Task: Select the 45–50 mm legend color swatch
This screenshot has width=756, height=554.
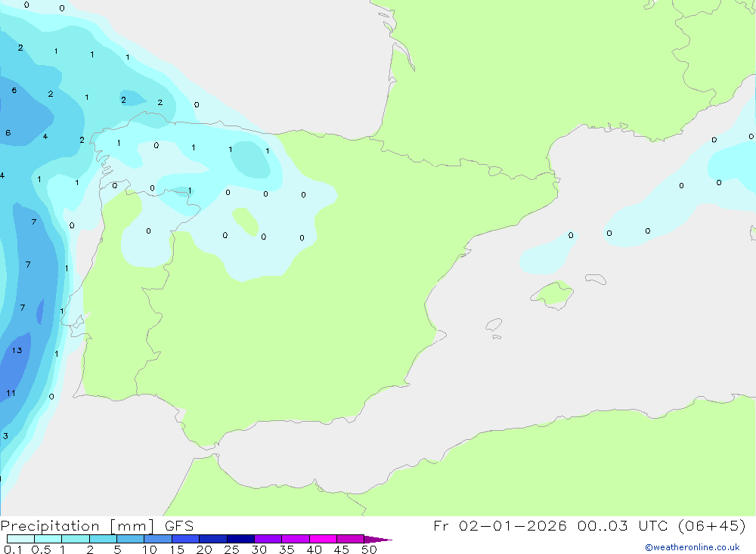Action: [351, 539]
